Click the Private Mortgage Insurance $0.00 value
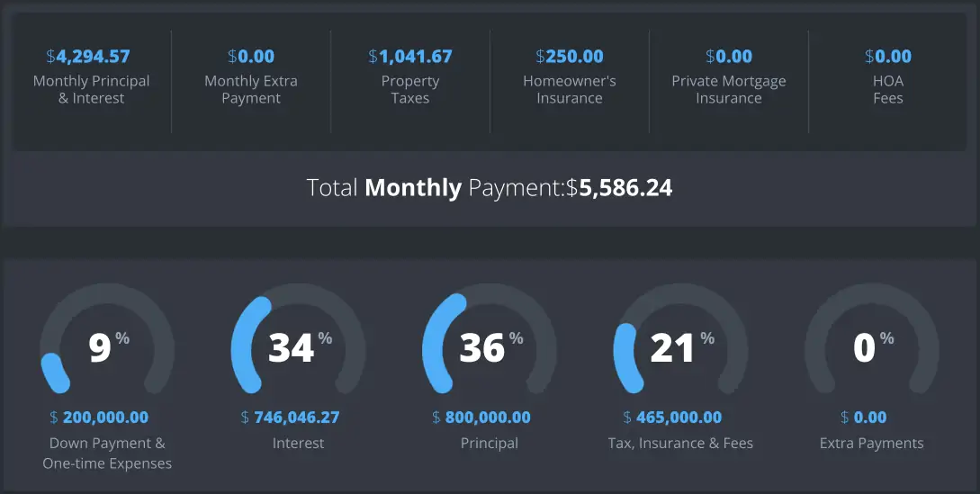Viewport: 980px width, 494px height. tap(729, 57)
